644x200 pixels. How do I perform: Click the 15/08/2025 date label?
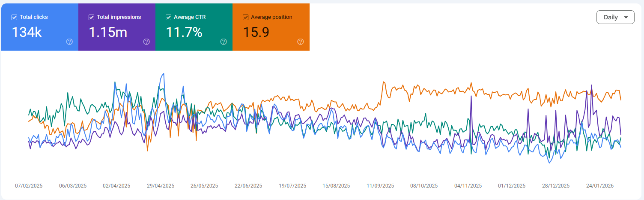tap(336, 186)
